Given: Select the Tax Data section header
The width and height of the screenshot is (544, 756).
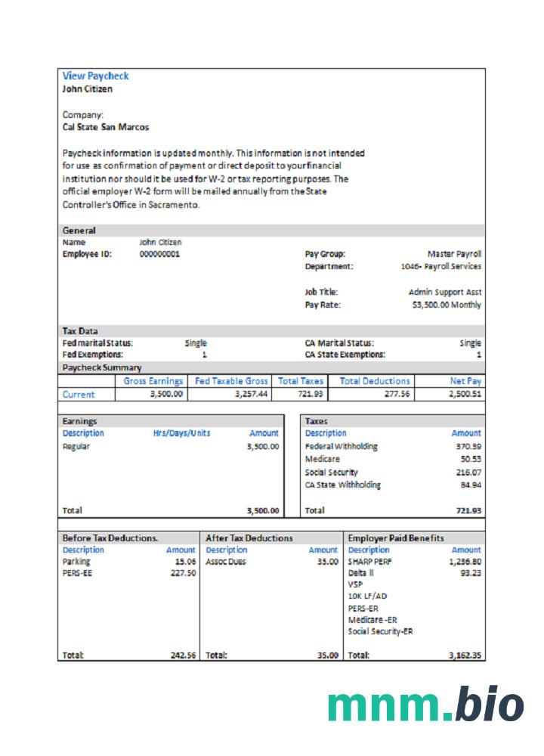Looking at the screenshot, I should pos(79,331).
